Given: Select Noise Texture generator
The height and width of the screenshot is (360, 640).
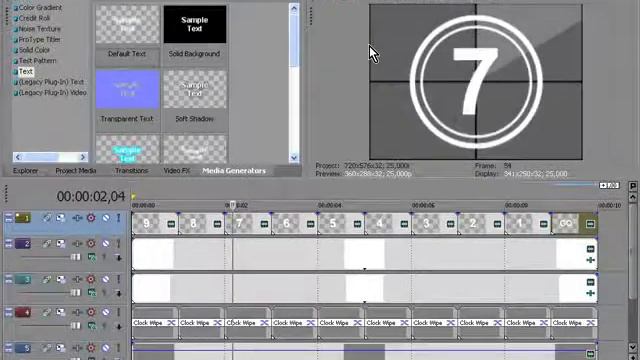Looking at the screenshot, I should [x=40, y=29].
